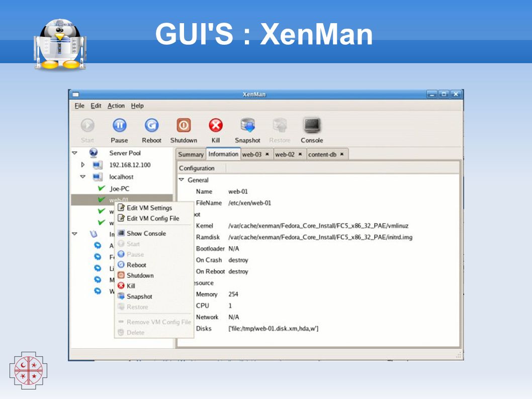Choose Reboot in the context menu
Viewport: 532px width, 399px height.
coord(154,265)
